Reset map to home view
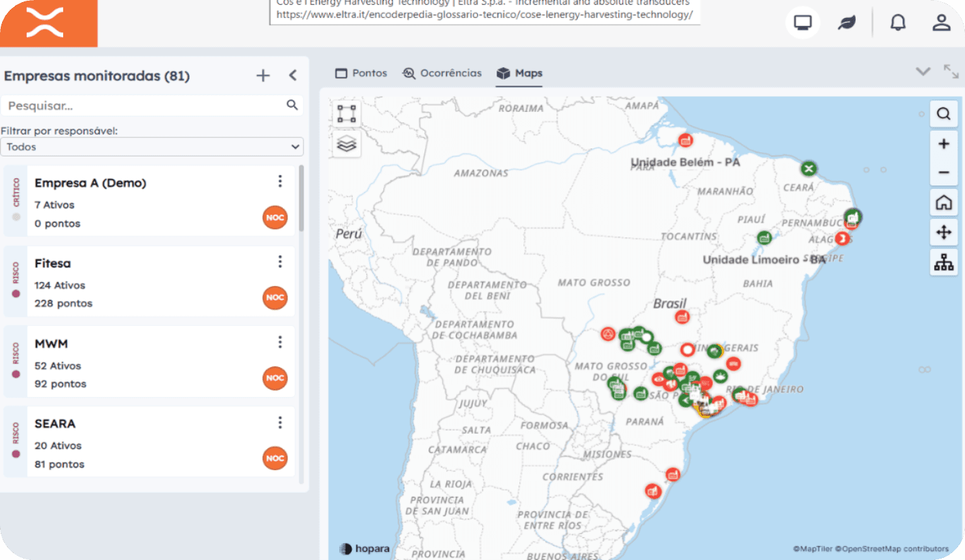The image size is (965, 560). (x=944, y=202)
